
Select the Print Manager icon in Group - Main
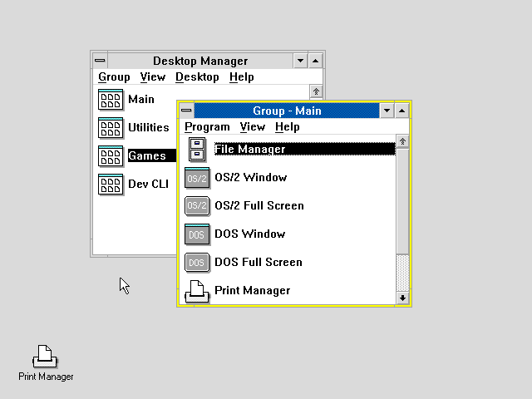tap(197, 291)
